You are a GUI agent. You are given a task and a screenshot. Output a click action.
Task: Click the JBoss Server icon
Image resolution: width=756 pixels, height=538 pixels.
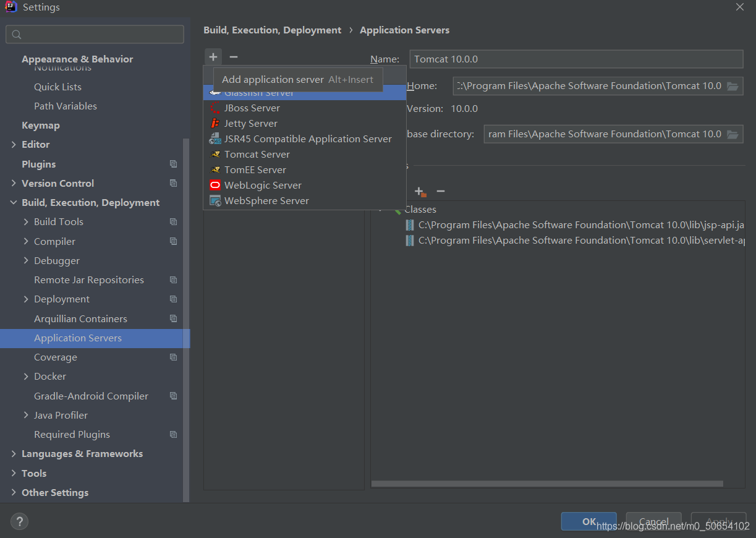point(215,108)
